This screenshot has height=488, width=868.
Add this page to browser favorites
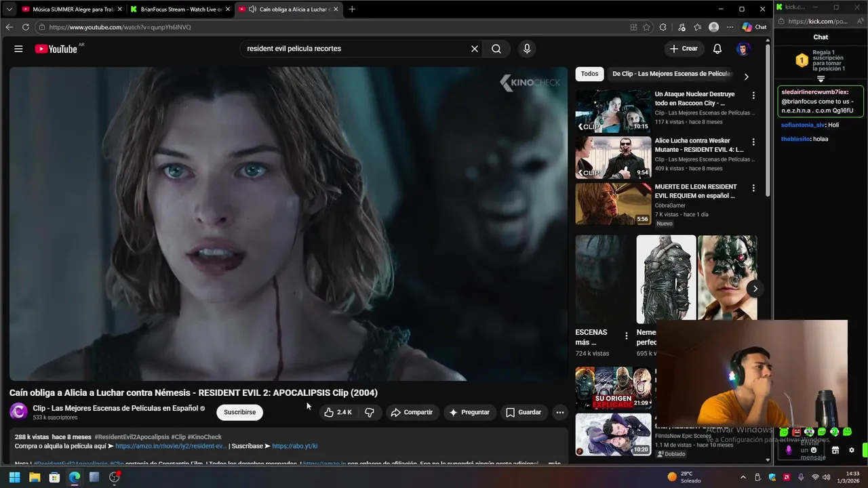click(646, 27)
